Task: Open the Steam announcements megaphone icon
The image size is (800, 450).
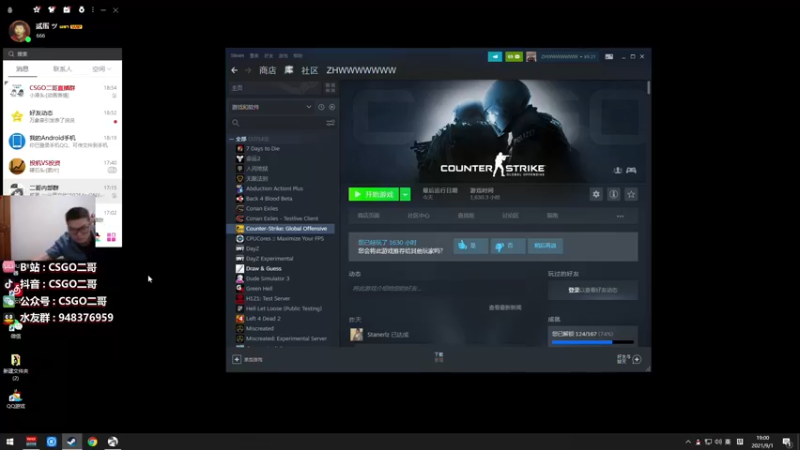Action: 495,57
